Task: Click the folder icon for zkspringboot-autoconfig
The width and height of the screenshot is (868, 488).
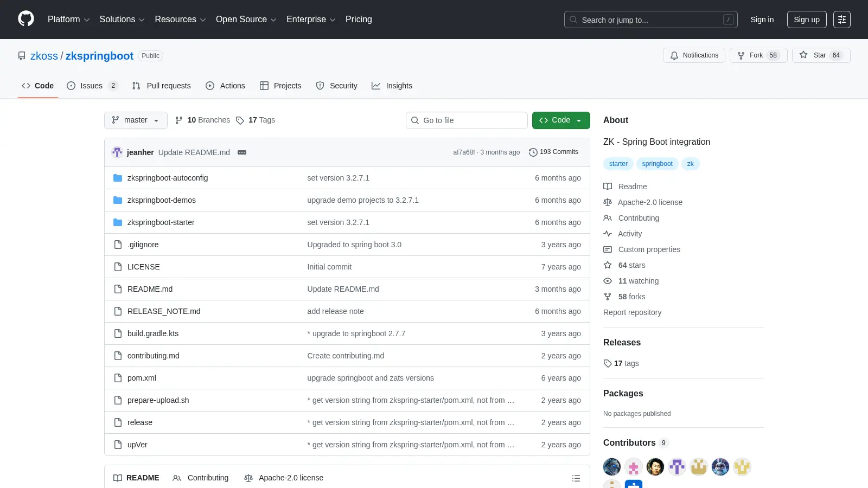Action: pyautogui.click(x=118, y=178)
